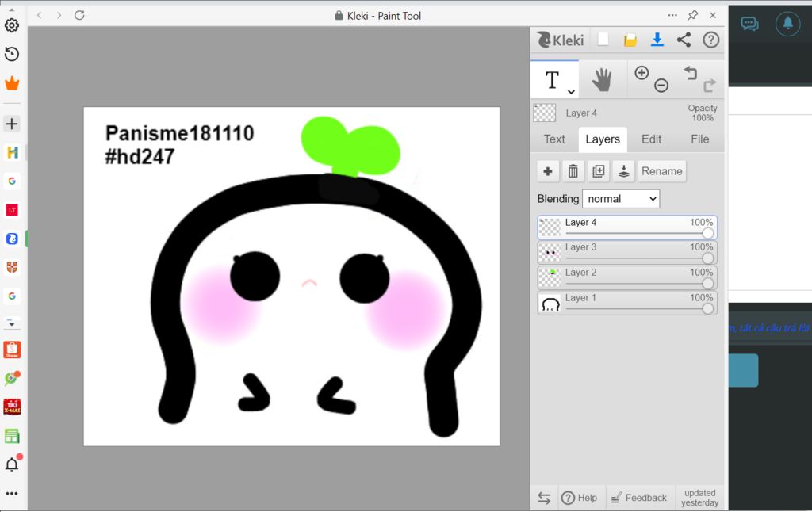Click the Layer 1 opacity slider handle

pyautogui.click(x=708, y=308)
